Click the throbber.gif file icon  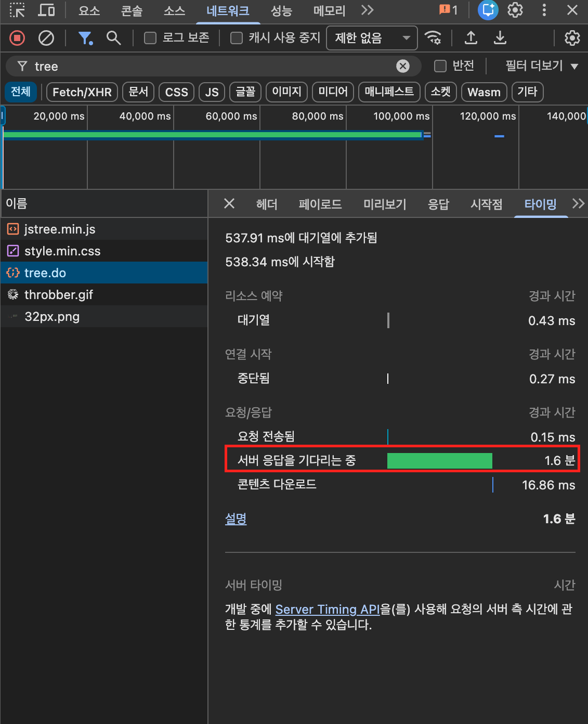[x=13, y=294]
